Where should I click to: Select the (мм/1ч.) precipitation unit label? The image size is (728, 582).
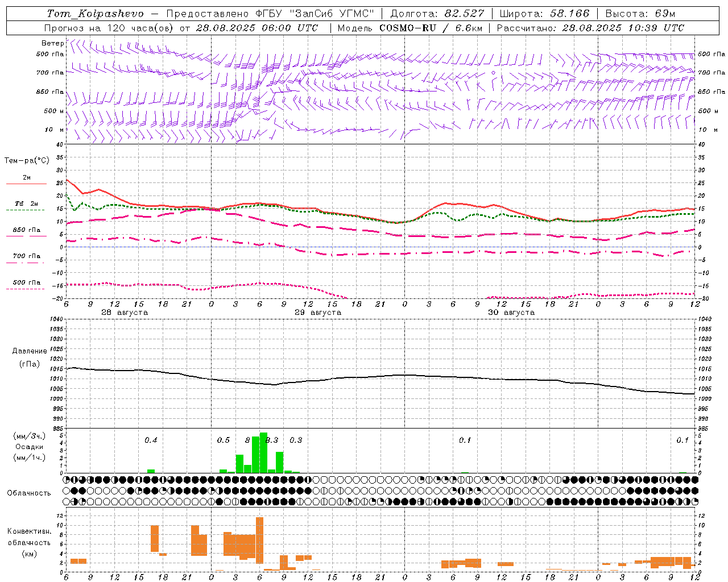pos(30,458)
